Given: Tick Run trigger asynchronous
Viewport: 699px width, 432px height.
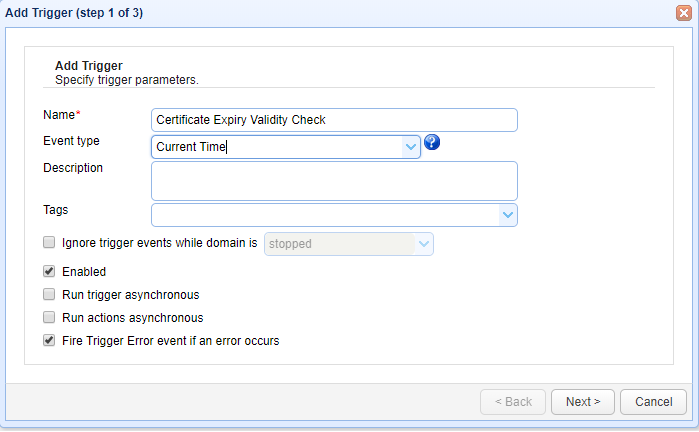Looking at the screenshot, I should (50, 295).
